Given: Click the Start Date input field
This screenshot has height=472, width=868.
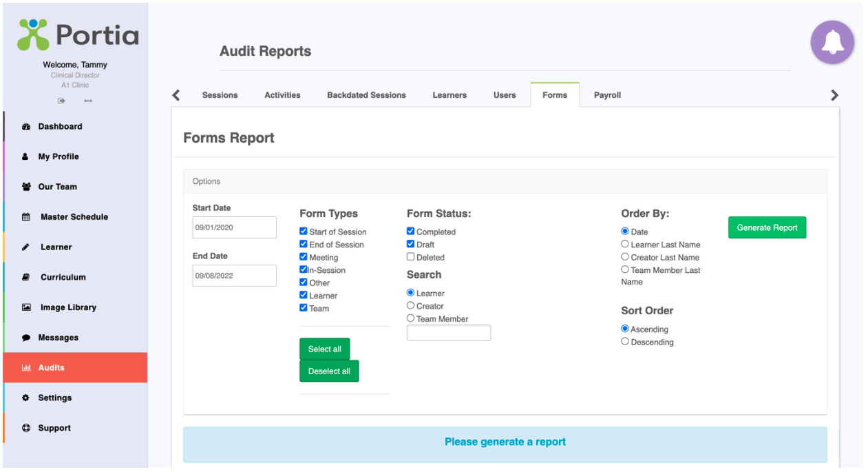Looking at the screenshot, I should point(235,227).
